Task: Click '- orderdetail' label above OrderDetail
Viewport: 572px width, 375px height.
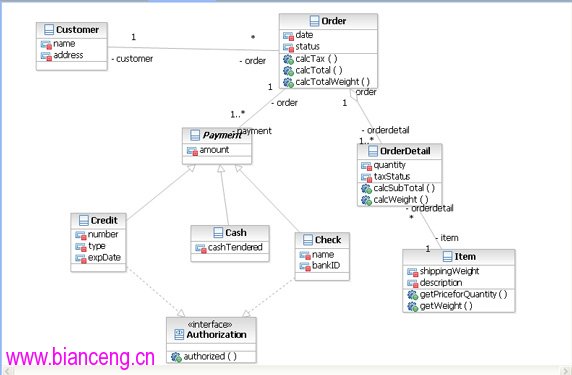Action: coord(386,130)
